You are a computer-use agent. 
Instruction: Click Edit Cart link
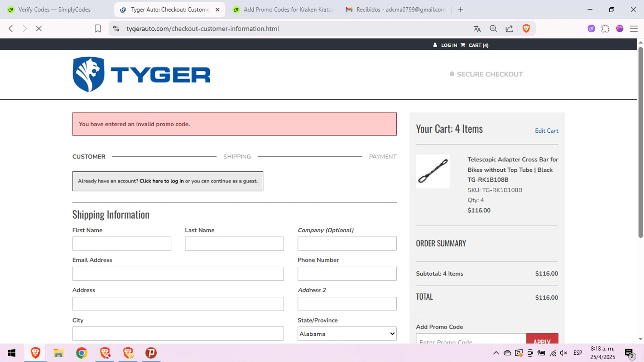coord(547,131)
